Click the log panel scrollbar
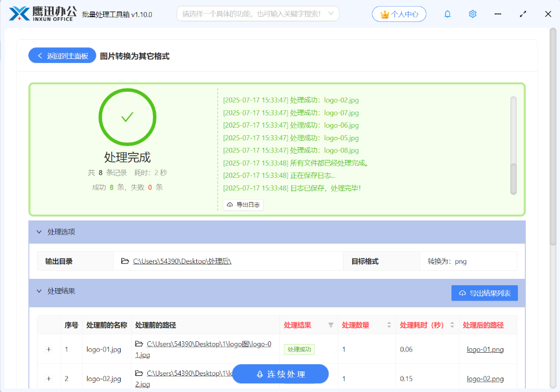 (x=513, y=178)
